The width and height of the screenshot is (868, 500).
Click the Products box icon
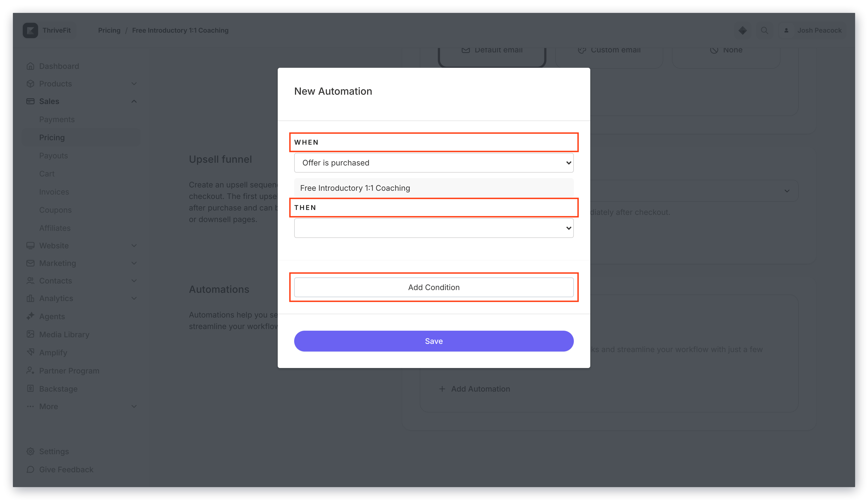(30, 83)
